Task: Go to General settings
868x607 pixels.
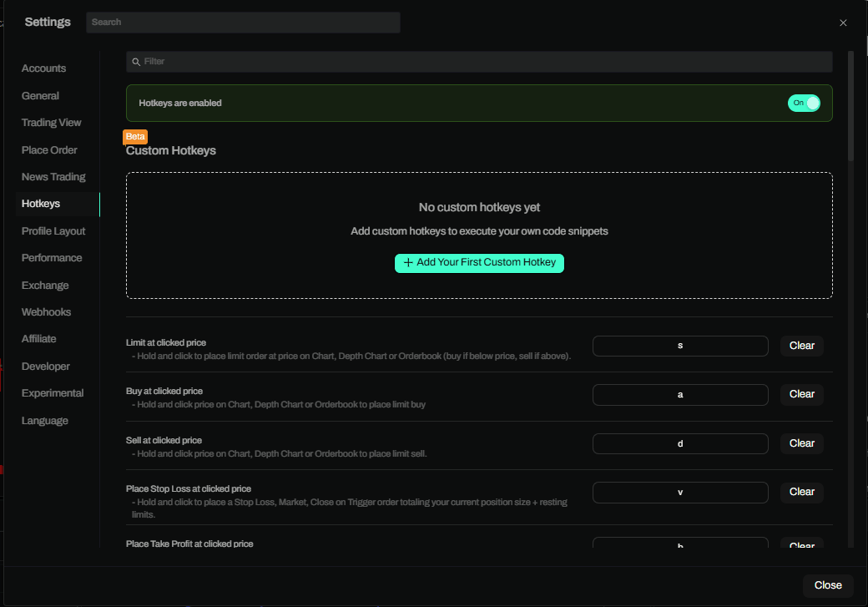Action: [x=40, y=96]
